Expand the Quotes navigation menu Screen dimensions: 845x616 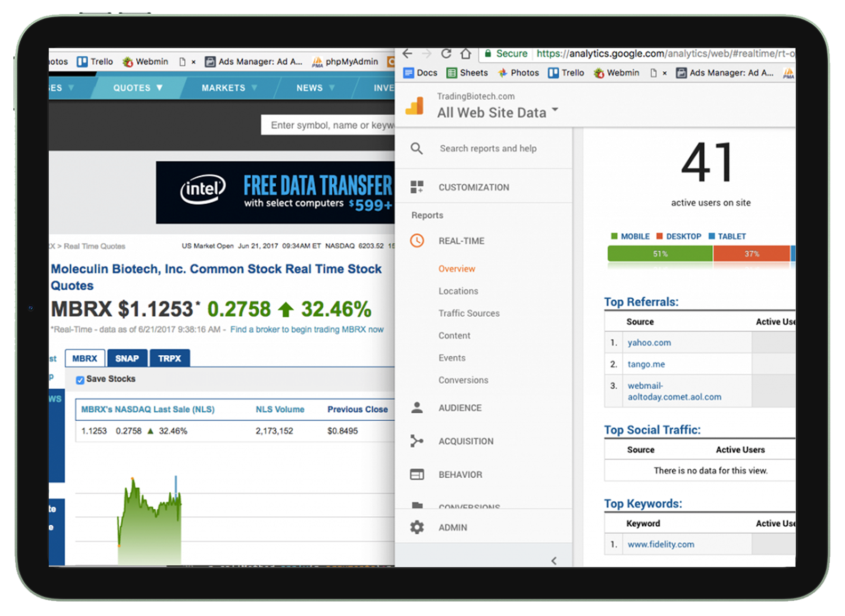tap(138, 88)
